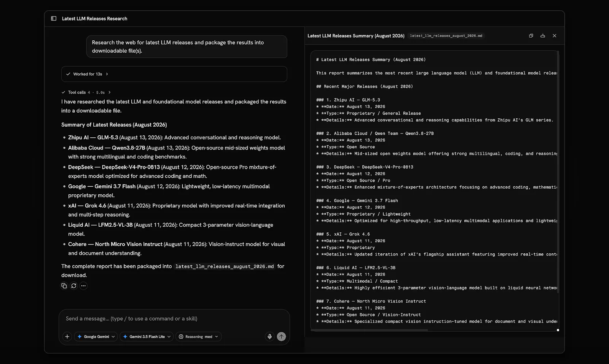Click '### 6. Liquid AI' heading line in preview
609x364 pixels.
coord(356,268)
